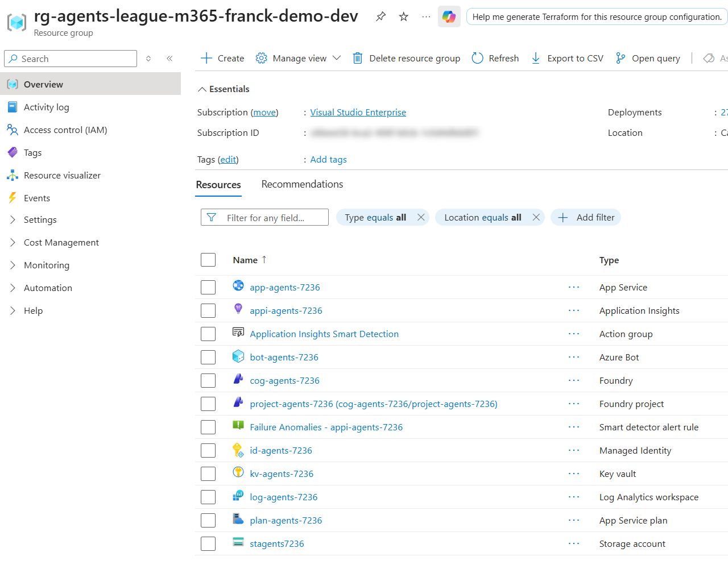Switch to the Recommendations tab
Image resolution: width=728 pixels, height=573 pixels.
(302, 184)
